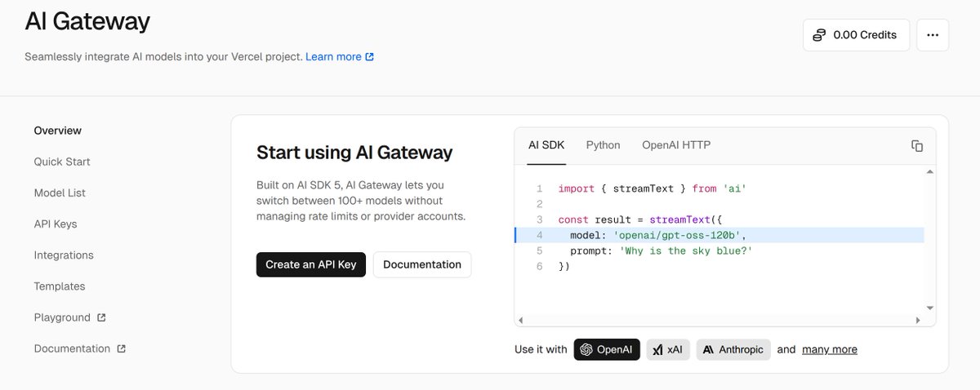Click external link icon beside Learn more
The image size is (980, 390).
(370, 57)
